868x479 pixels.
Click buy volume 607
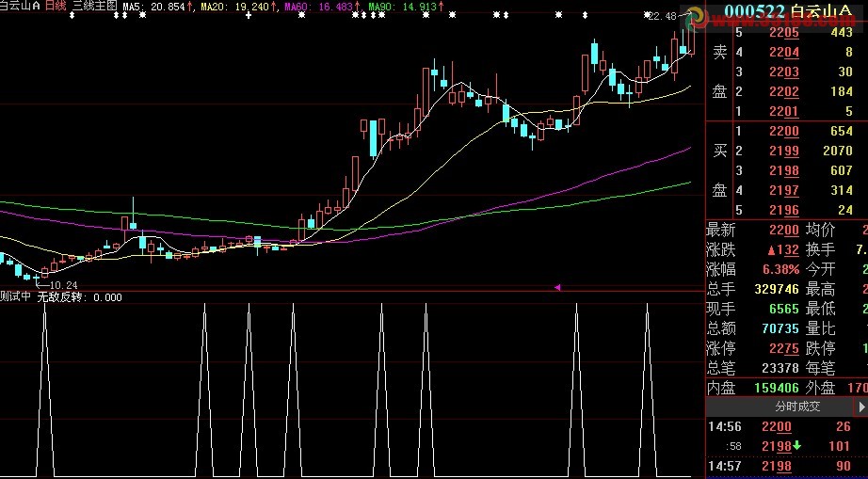tap(842, 171)
